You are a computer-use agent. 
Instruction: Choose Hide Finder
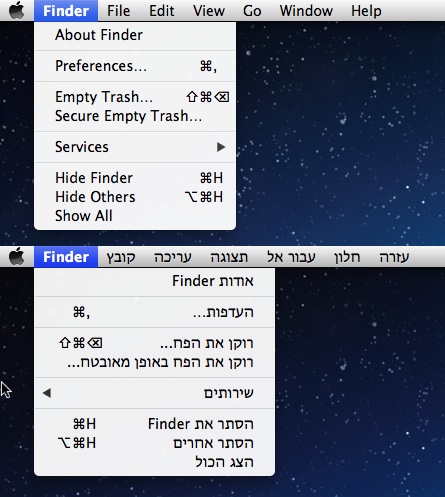point(135,178)
